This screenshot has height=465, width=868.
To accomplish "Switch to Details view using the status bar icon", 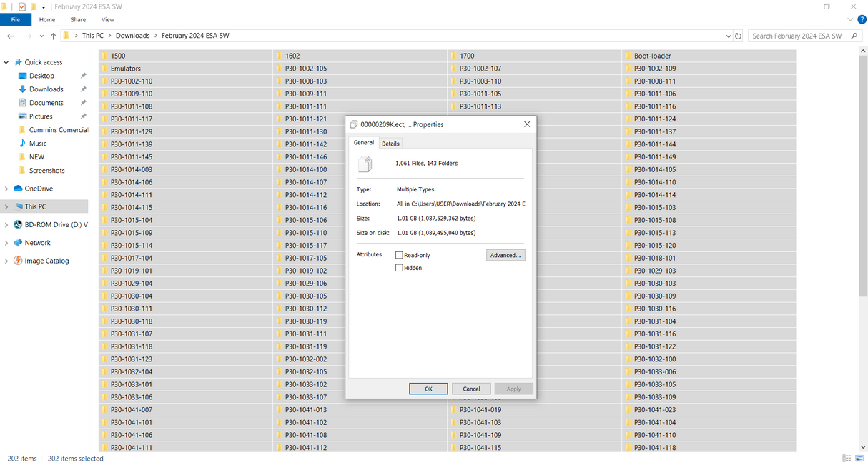I will [x=847, y=458].
